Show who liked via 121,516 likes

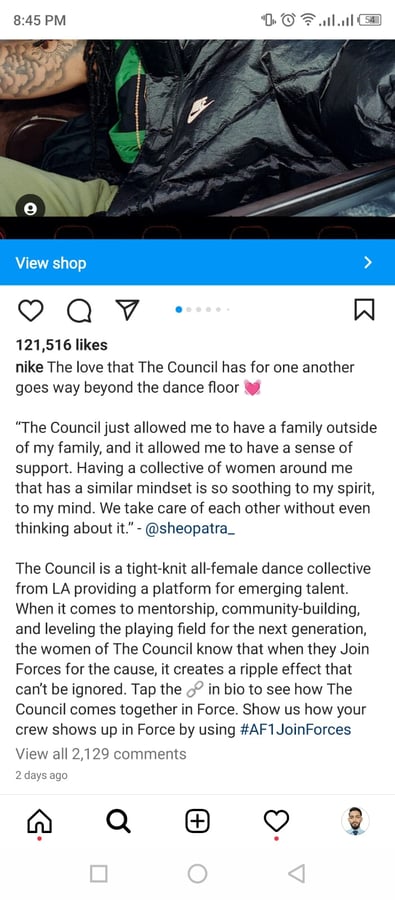point(61,345)
